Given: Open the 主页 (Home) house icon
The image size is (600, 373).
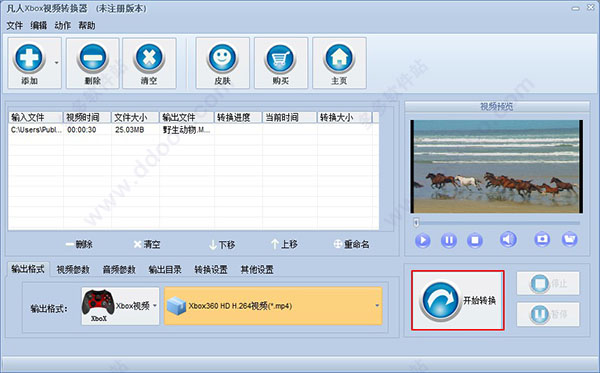Looking at the screenshot, I should click(339, 58).
